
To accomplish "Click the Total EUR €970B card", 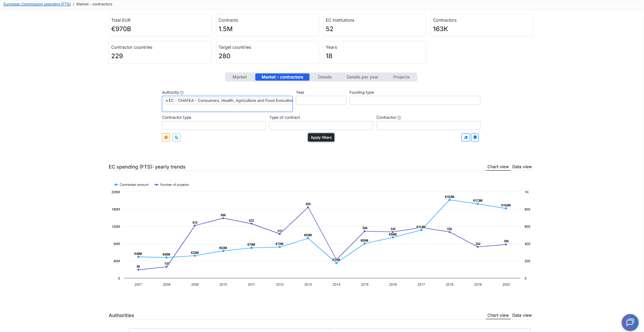I will 160,25.
